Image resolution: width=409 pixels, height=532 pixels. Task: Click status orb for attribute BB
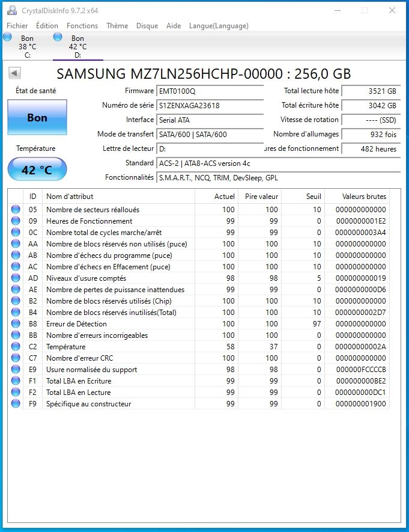click(x=16, y=335)
